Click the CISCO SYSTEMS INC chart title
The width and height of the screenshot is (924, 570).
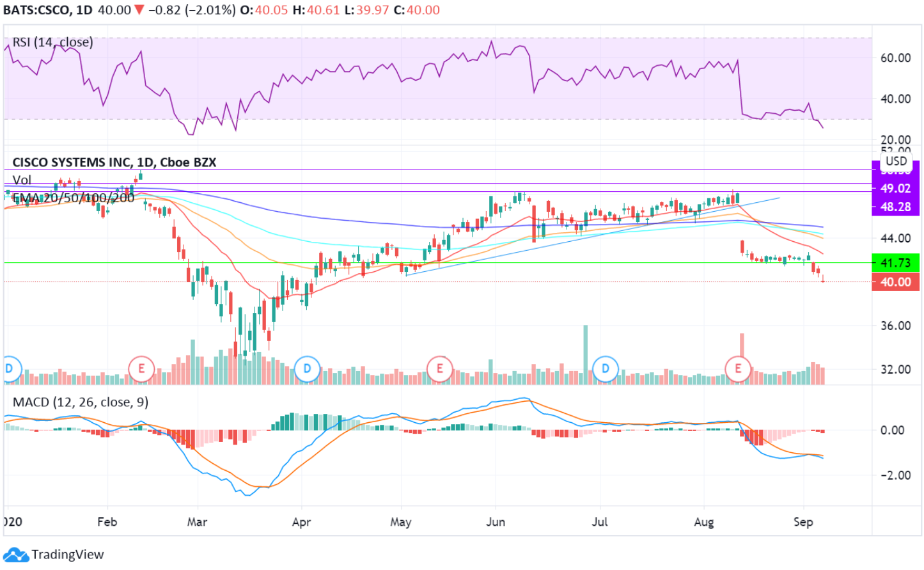pos(114,162)
